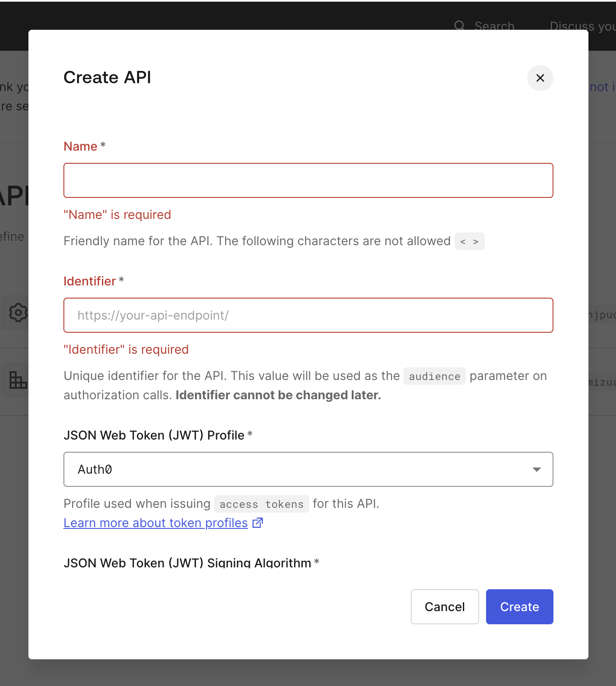Click the JWT Profile dropdown caret arrow
The width and height of the screenshot is (616, 686).
click(x=536, y=469)
